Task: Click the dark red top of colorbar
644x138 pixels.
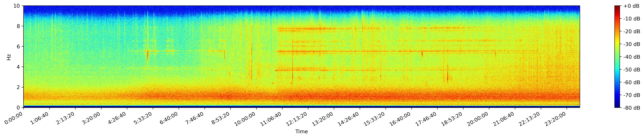Action: pyautogui.click(x=617, y=7)
